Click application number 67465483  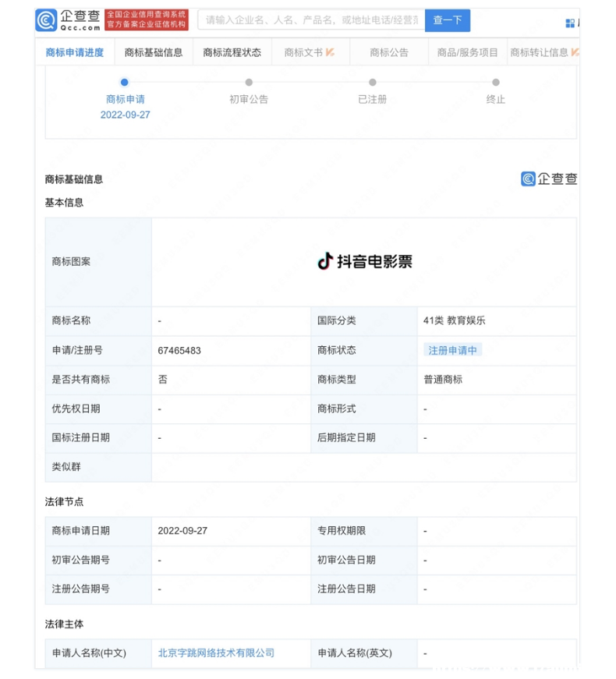point(179,350)
